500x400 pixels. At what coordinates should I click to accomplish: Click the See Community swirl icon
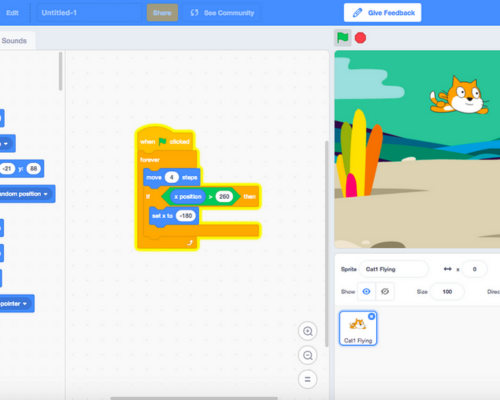click(x=194, y=13)
